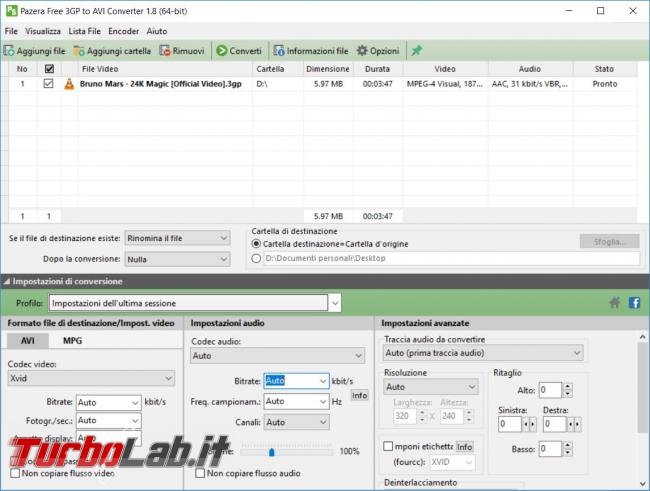Click the audio volume slider handle
Viewport: 650px width, 491px height.
272,452
